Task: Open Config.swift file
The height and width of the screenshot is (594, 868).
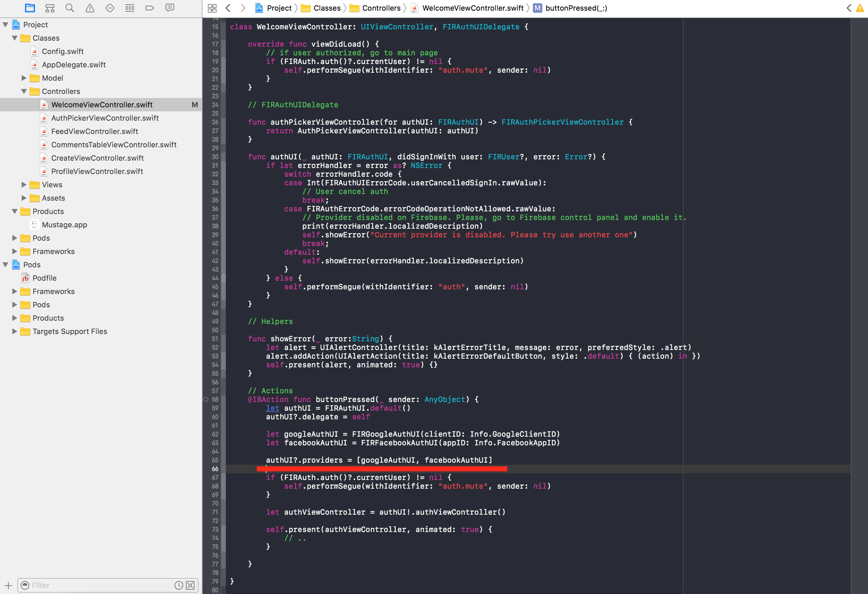Action: pyautogui.click(x=63, y=51)
